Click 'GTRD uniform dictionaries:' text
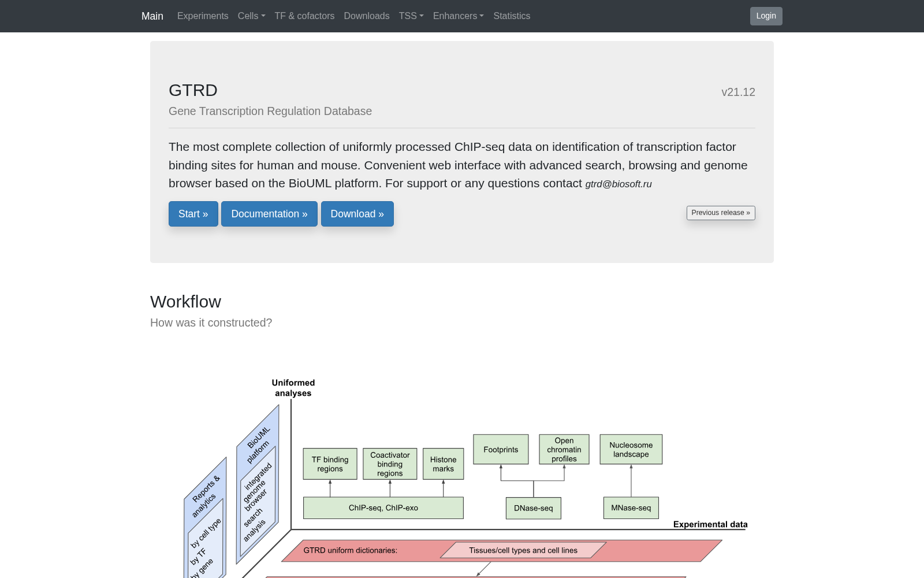 point(351,550)
